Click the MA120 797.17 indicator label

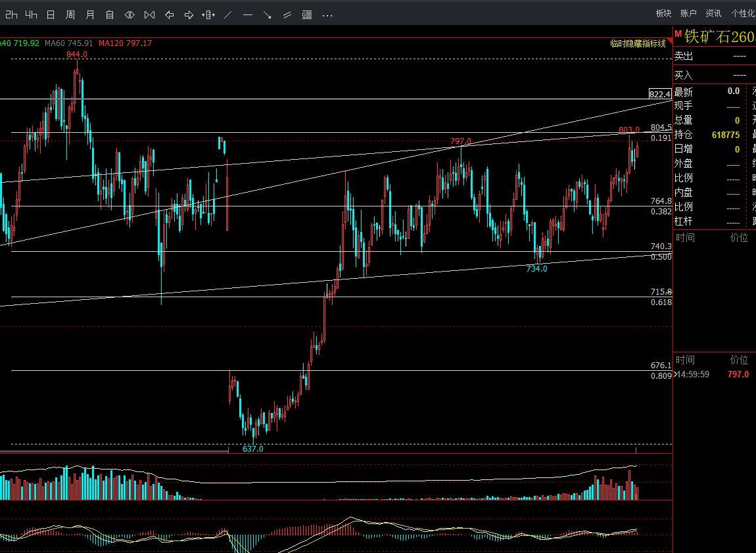(x=125, y=43)
